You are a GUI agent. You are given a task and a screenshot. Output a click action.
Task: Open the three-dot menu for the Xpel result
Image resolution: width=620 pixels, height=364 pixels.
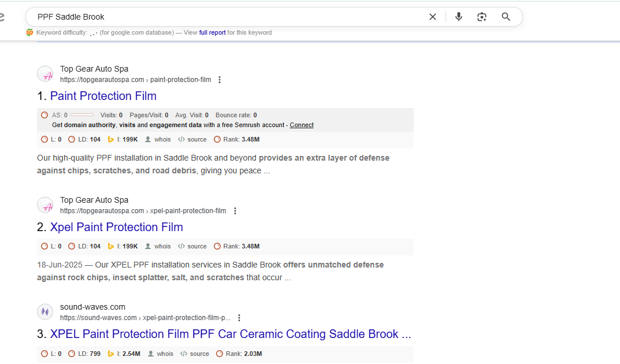(x=235, y=211)
